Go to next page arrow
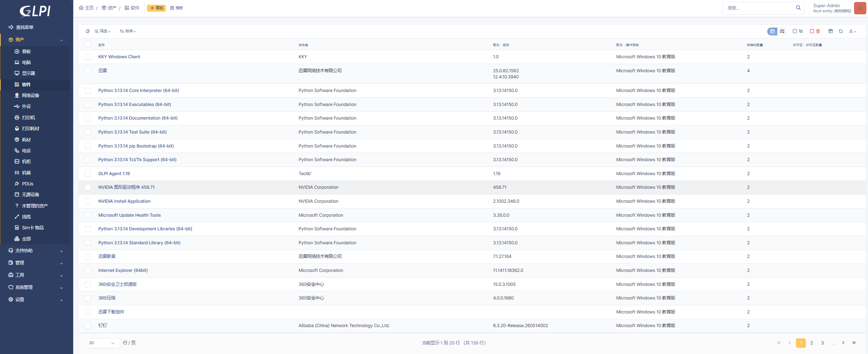The height and width of the screenshot is (354, 868). 843,343
